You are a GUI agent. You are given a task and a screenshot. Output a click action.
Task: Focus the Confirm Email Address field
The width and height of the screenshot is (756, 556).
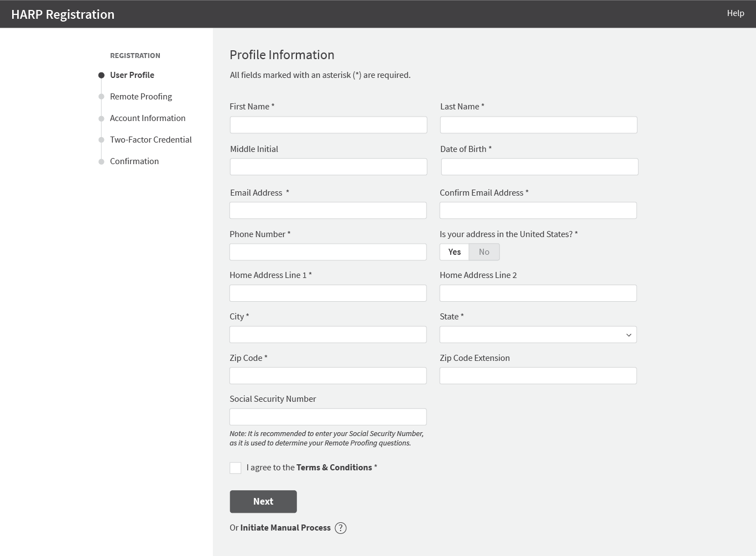[538, 211]
